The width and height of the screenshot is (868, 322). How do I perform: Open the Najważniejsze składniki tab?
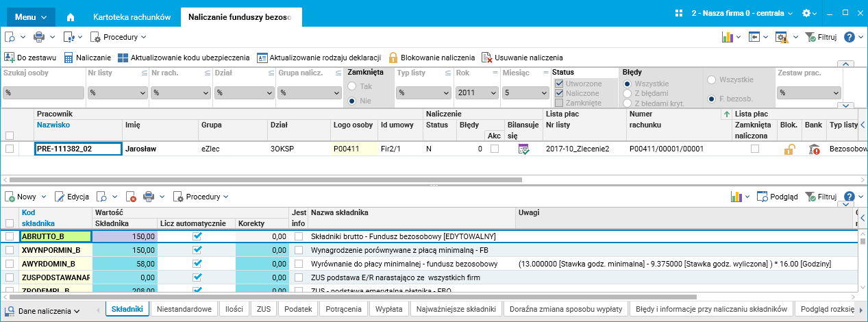456,309
